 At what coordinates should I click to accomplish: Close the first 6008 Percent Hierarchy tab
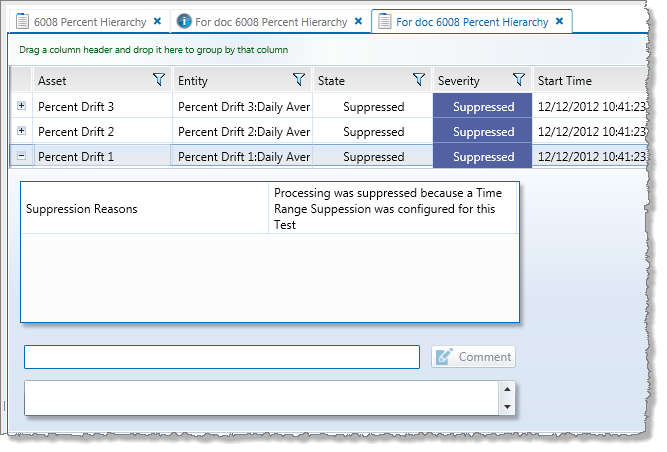pos(158,21)
